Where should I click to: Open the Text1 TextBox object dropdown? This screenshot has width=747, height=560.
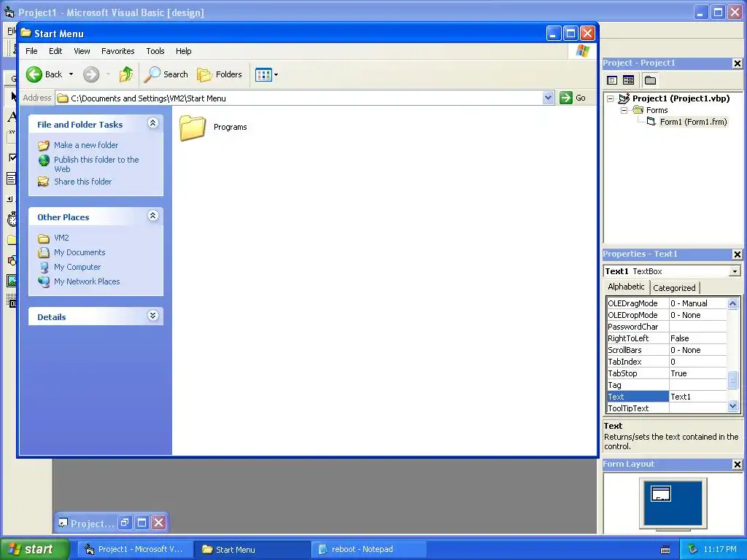[x=735, y=271]
